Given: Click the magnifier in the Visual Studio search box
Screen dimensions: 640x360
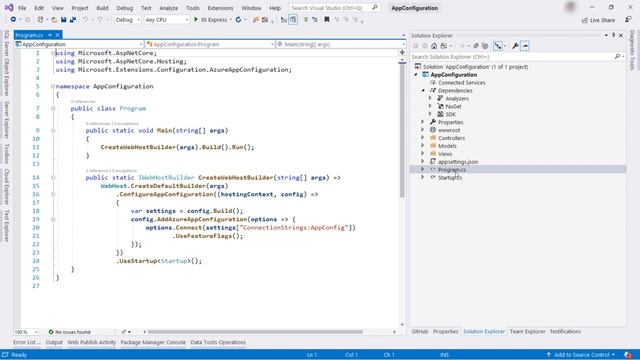Looking at the screenshot, I should 375,8.
